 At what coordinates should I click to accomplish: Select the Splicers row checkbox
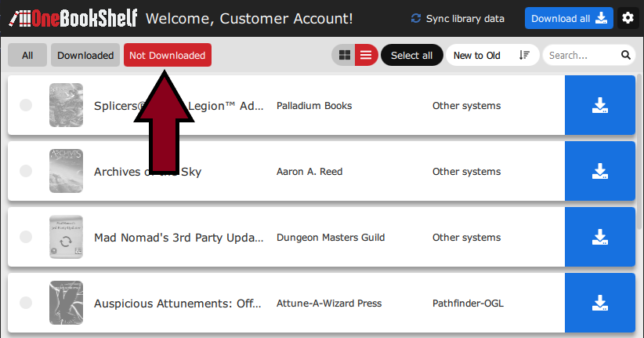point(26,106)
